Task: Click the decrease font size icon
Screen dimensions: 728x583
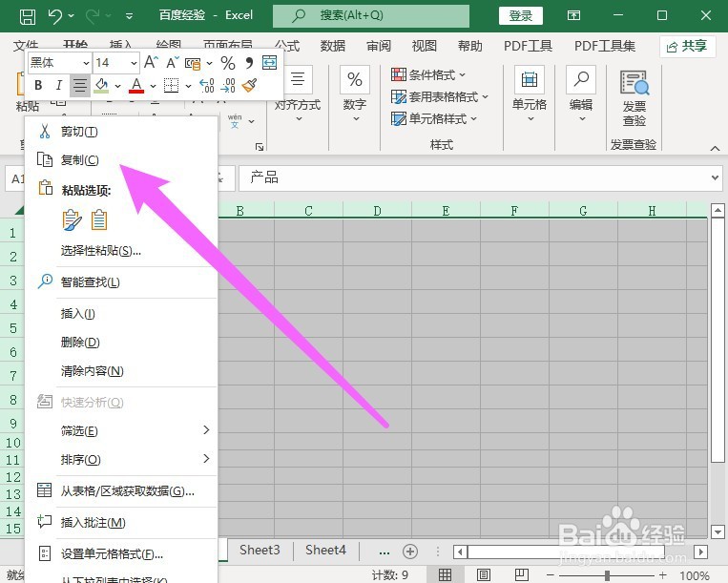Action: pyautogui.click(x=173, y=62)
